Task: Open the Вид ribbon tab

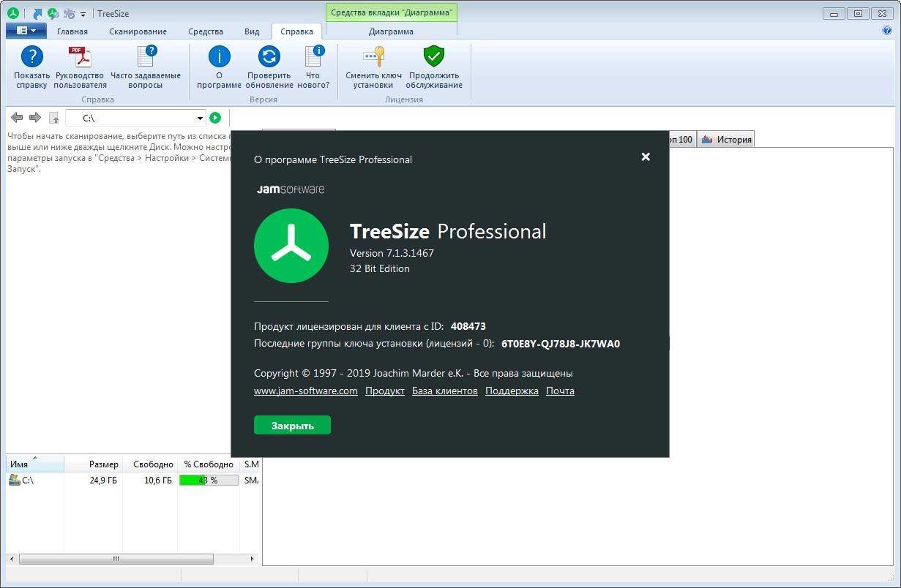Action: tap(252, 31)
